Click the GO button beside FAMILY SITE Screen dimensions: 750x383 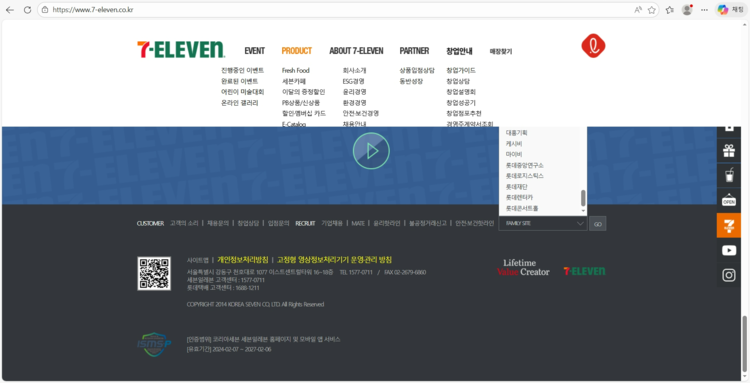tap(598, 223)
